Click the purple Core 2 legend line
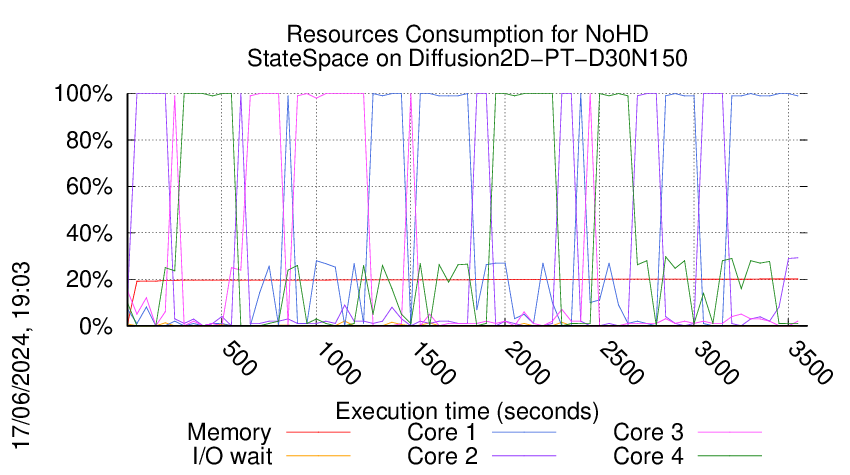The height and width of the screenshot is (475, 850). click(x=524, y=456)
